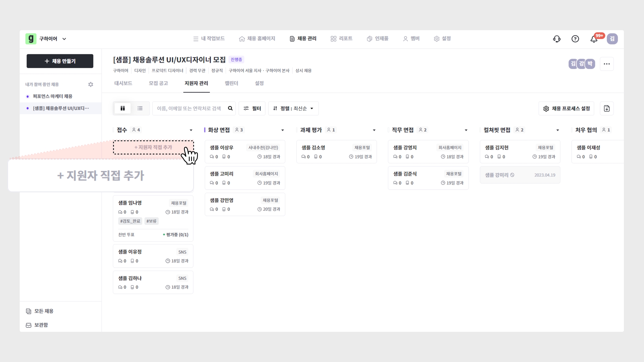The height and width of the screenshot is (362, 644).
Task: Click the 보관함 archive icon in sidebar
Action: pos(29,325)
